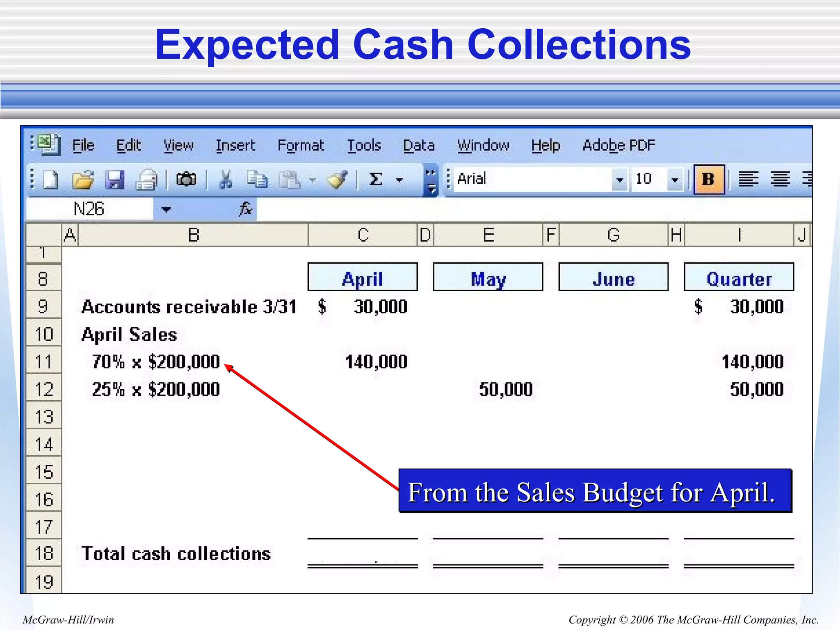Open the paste options dropdown arrow
The height and width of the screenshot is (630, 840).
tap(313, 180)
